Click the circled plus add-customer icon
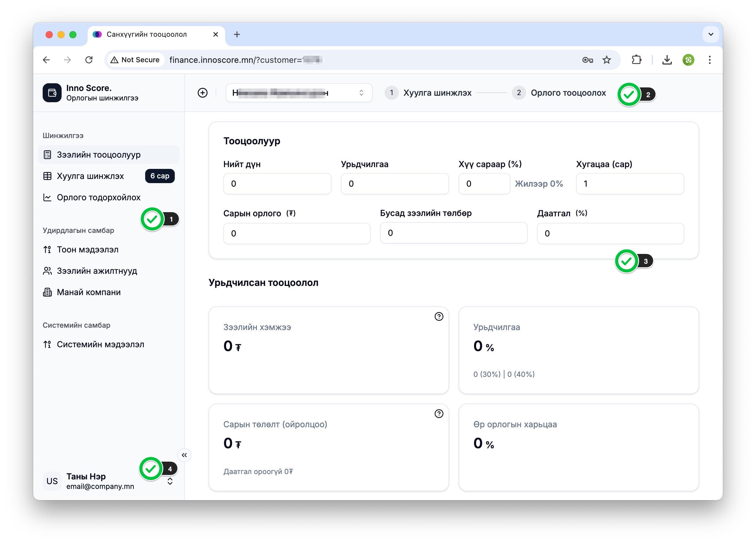The width and height of the screenshot is (756, 544). (x=202, y=93)
